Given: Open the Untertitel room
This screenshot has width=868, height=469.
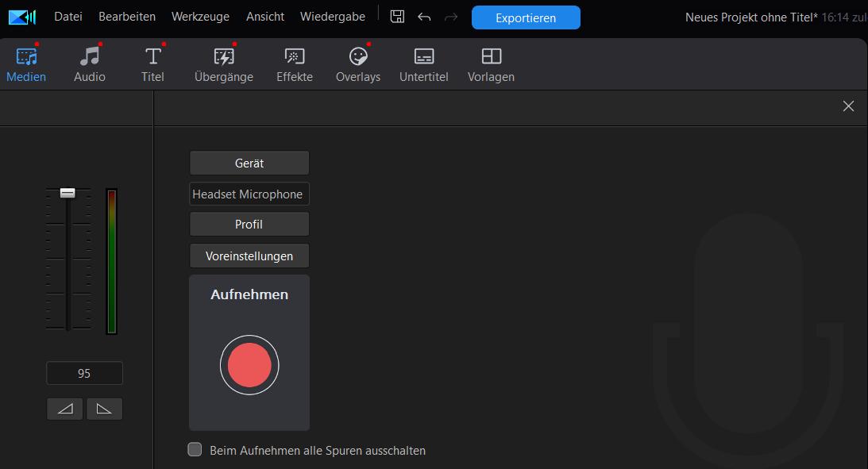Looking at the screenshot, I should [x=424, y=65].
